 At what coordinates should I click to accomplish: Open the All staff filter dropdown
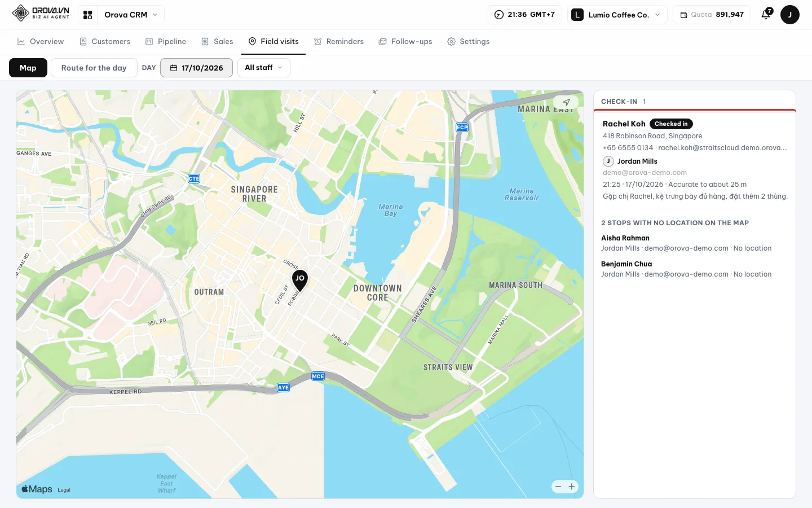264,68
